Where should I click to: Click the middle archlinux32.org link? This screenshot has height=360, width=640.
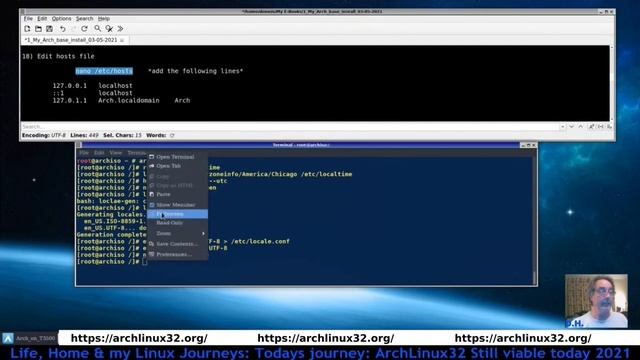pos(326,338)
